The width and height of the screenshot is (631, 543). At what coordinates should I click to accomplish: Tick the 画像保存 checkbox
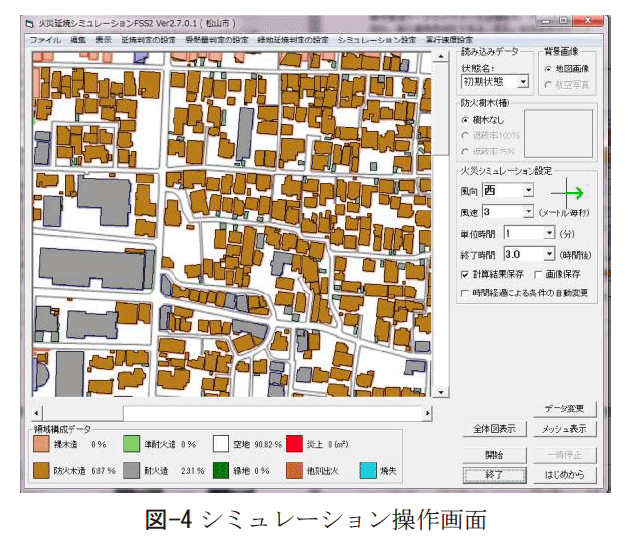point(539,274)
